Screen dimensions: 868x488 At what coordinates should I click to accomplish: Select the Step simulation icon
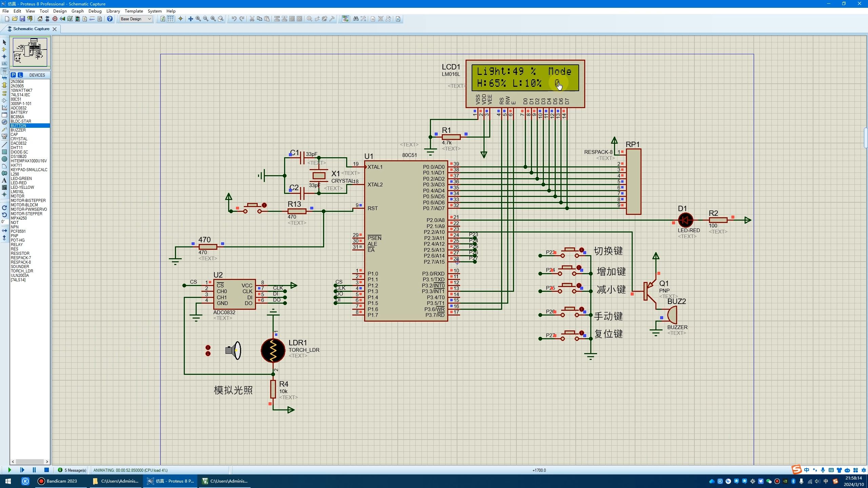[22, 470]
